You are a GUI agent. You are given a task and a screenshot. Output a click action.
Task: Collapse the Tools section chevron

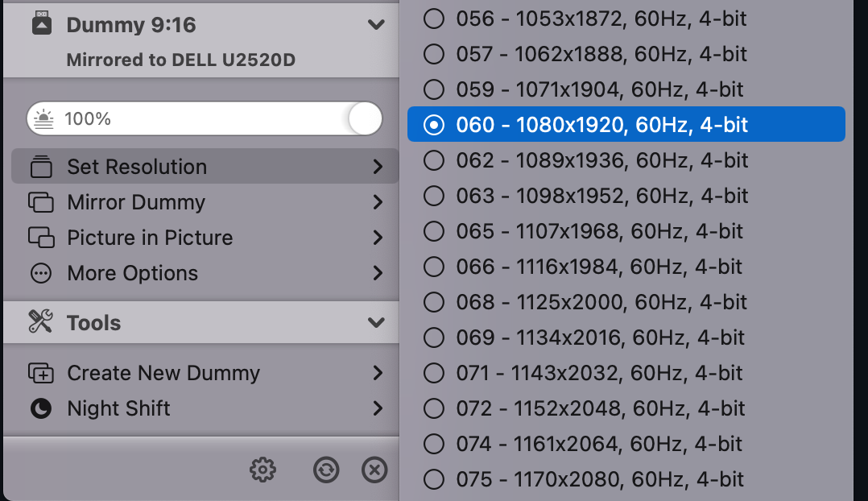pos(375,322)
